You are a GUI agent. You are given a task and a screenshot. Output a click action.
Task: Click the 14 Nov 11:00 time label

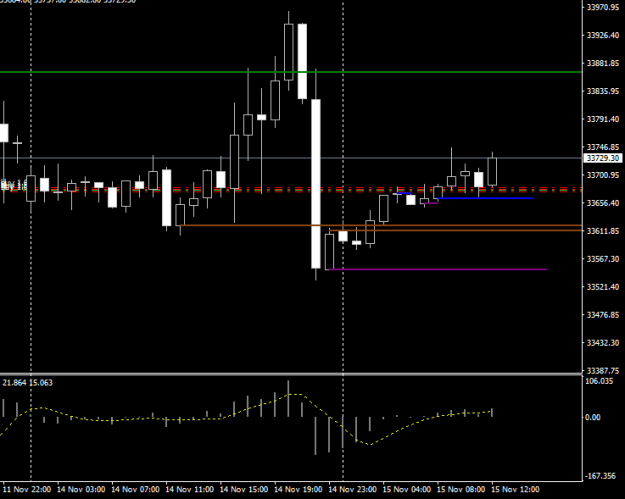coord(189,489)
